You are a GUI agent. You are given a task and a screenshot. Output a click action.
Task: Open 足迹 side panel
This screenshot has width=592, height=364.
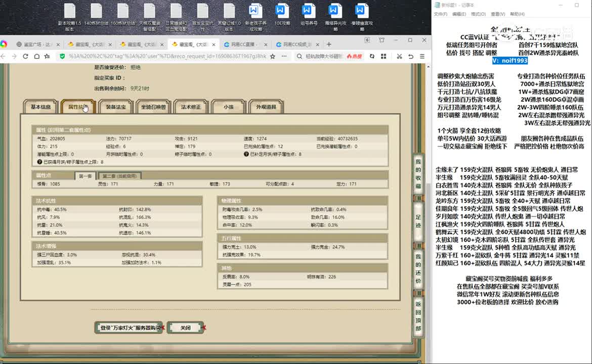(x=418, y=221)
